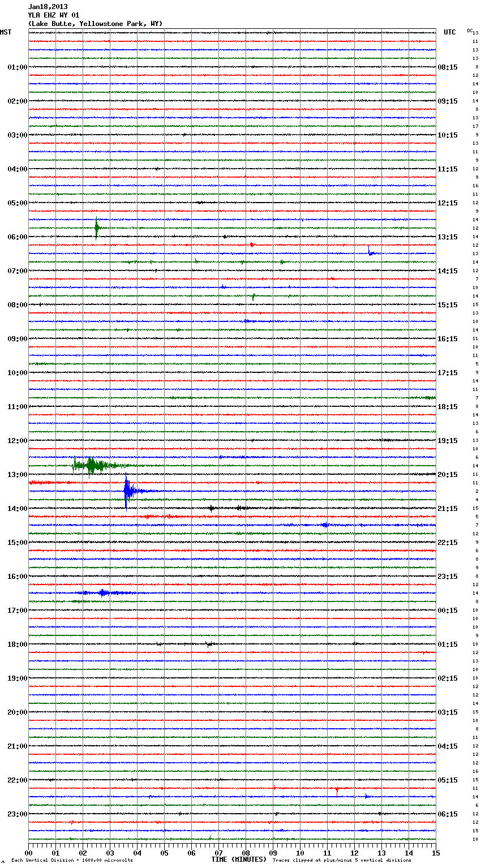Image resolution: width=481 pixels, height=868 pixels.
Task: Click the date label Jan18,2013
Action: coord(48,7)
